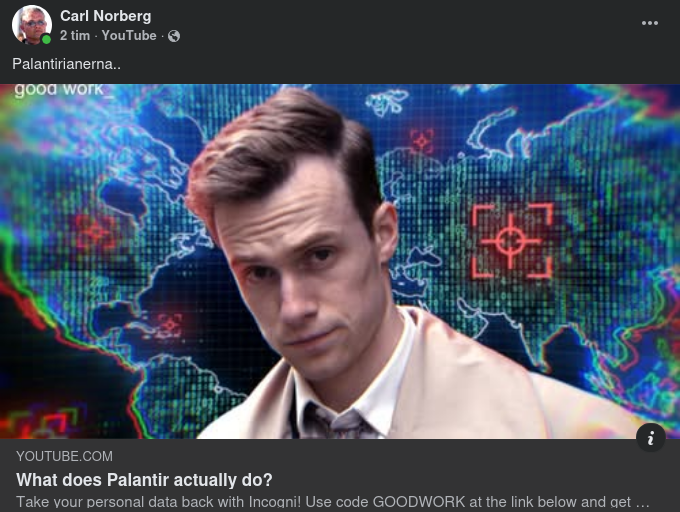Click the small red crosshair over Scandinavia
Viewport: 680px width, 512px height.
[x=422, y=141]
